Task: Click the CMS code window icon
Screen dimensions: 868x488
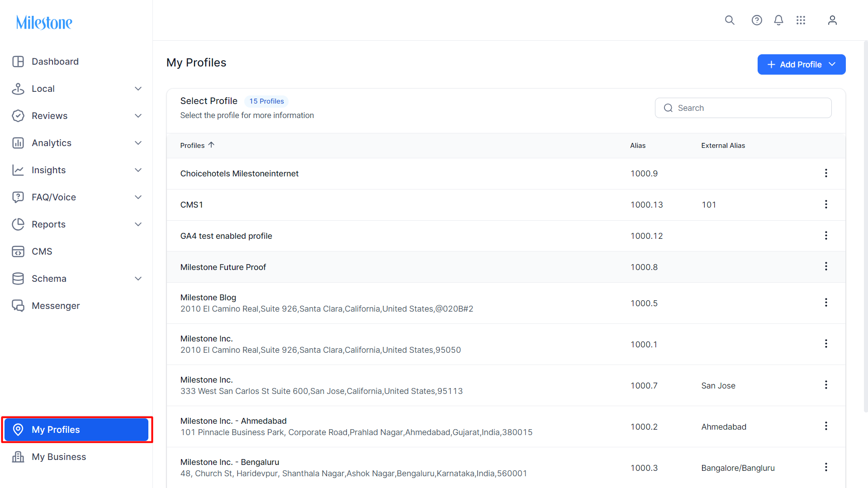Action: click(18, 251)
